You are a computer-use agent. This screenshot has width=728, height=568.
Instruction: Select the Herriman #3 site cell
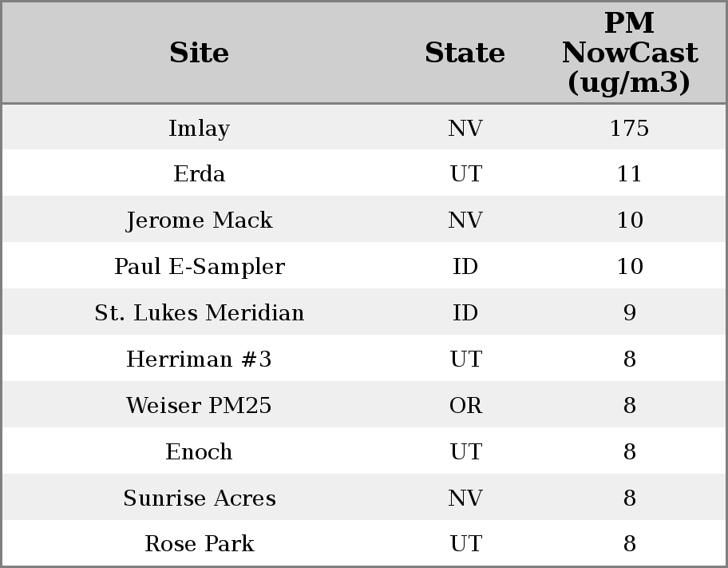[x=199, y=359]
